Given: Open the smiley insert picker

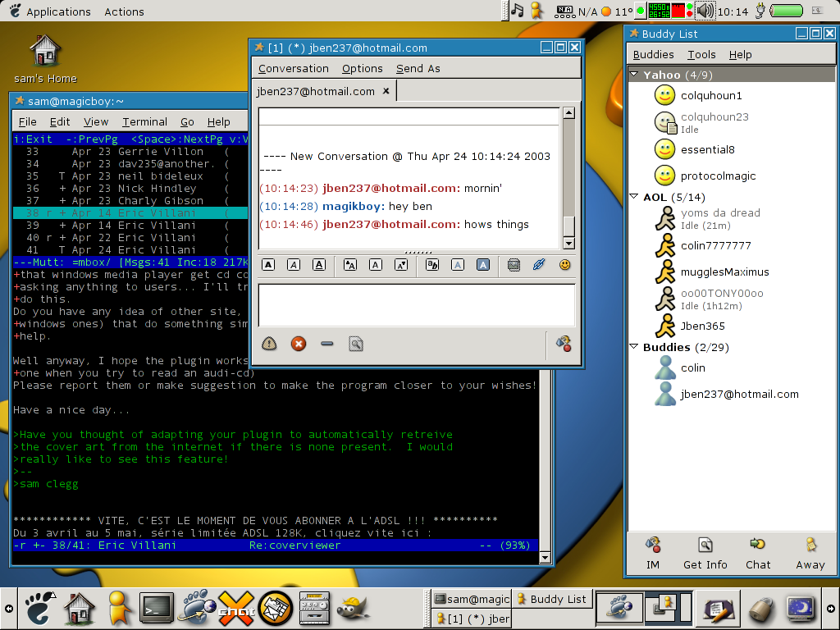Looking at the screenshot, I should point(564,265).
